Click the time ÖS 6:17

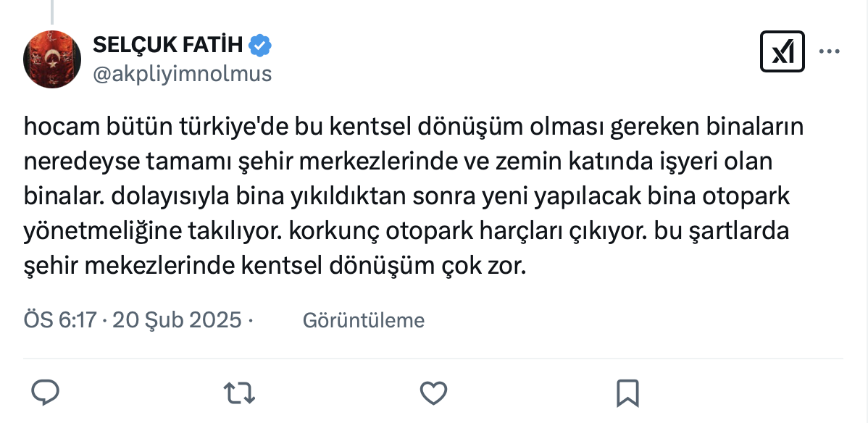pyautogui.click(x=61, y=320)
